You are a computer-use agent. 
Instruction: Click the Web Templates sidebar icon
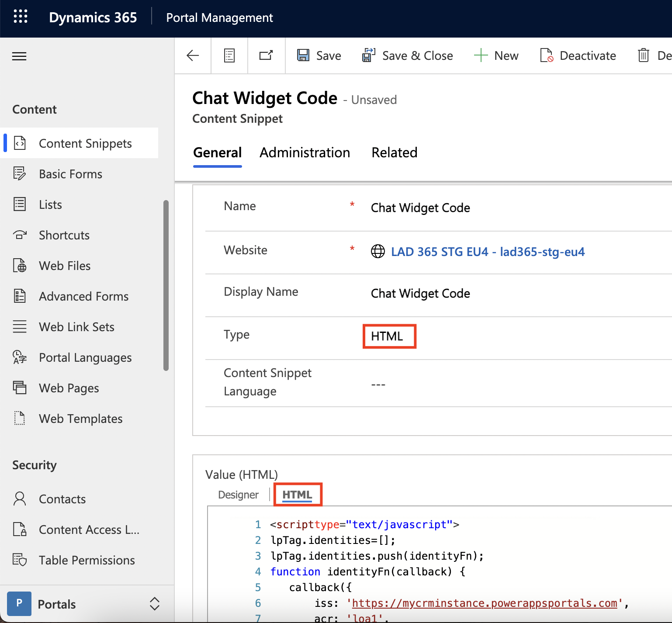tap(20, 418)
